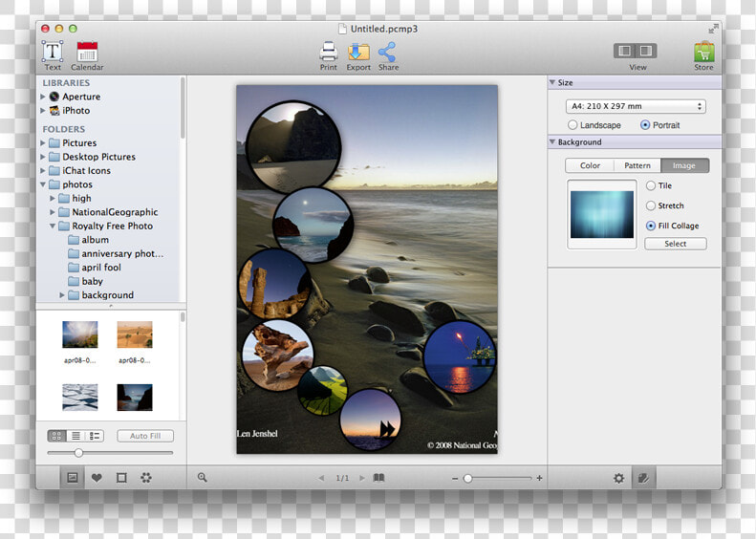
Task: Click the zoom in plus icon
Action: click(x=539, y=478)
